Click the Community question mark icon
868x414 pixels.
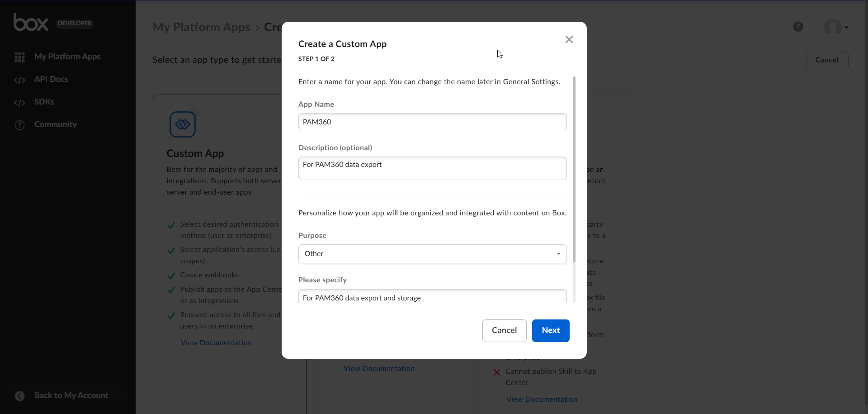click(x=19, y=125)
